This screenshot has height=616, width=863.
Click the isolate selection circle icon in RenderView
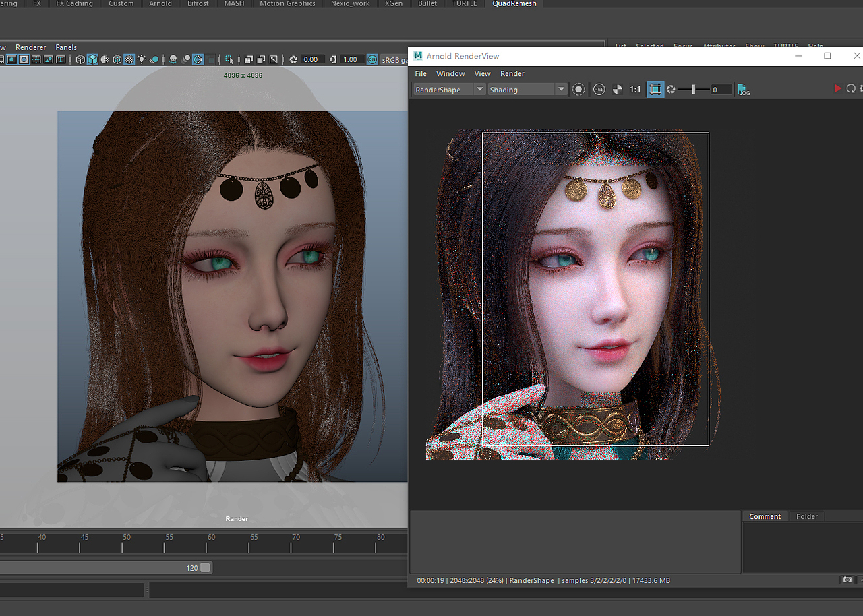pyautogui.click(x=578, y=90)
